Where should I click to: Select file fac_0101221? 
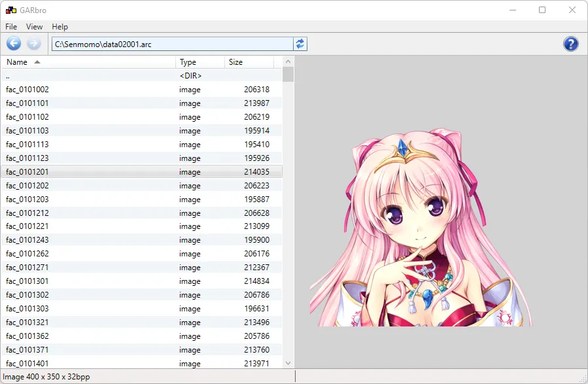(142, 226)
